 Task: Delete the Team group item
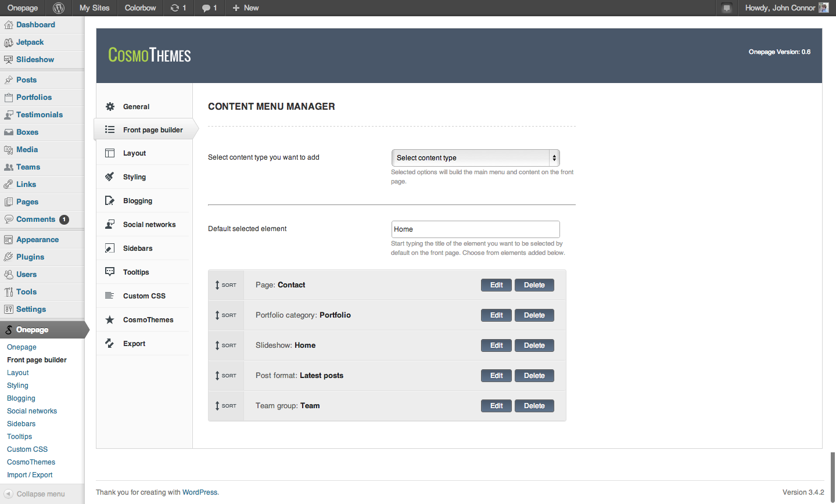pyautogui.click(x=534, y=406)
